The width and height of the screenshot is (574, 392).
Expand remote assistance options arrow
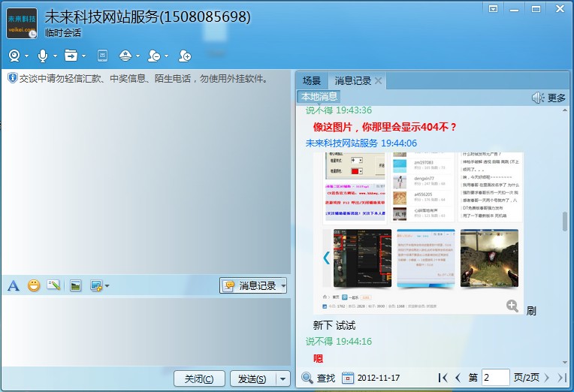pos(137,56)
